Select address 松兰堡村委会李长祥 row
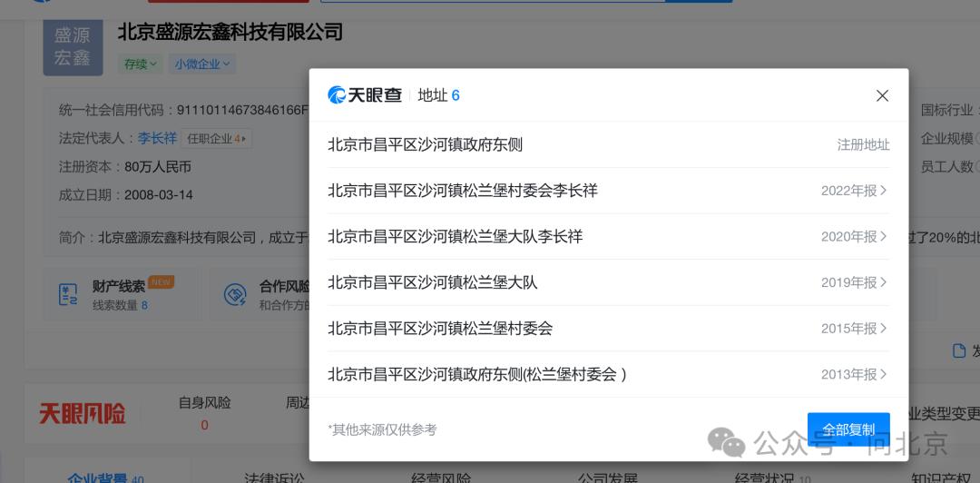Screen dimensions: 980x483 click(608, 191)
